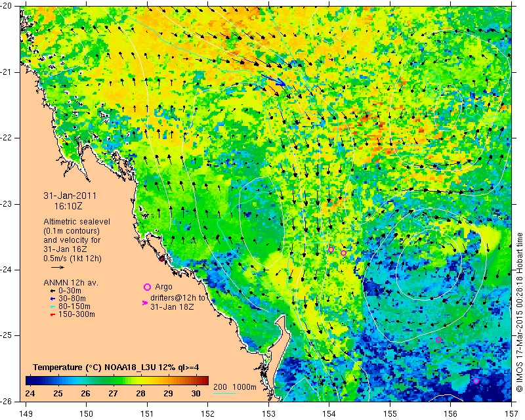525x420 pixels.
Task: Click the longitude axis label '152'
Action: (x=207, y=414)
